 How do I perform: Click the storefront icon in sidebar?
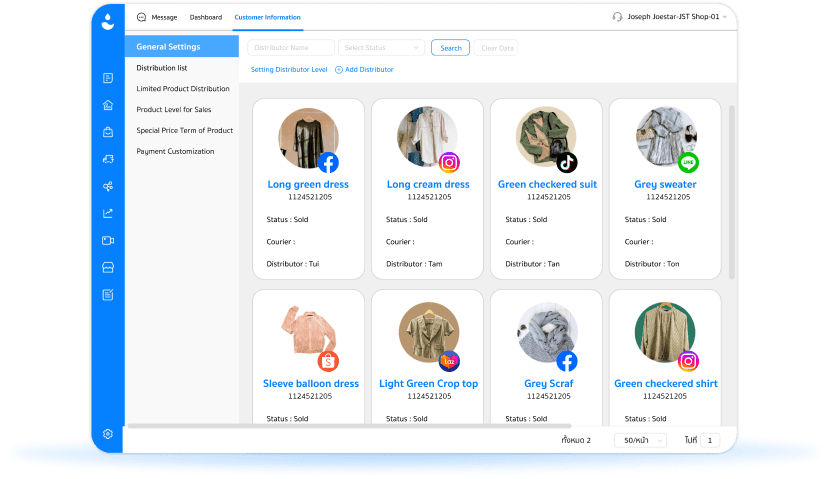tap(107, 267)
